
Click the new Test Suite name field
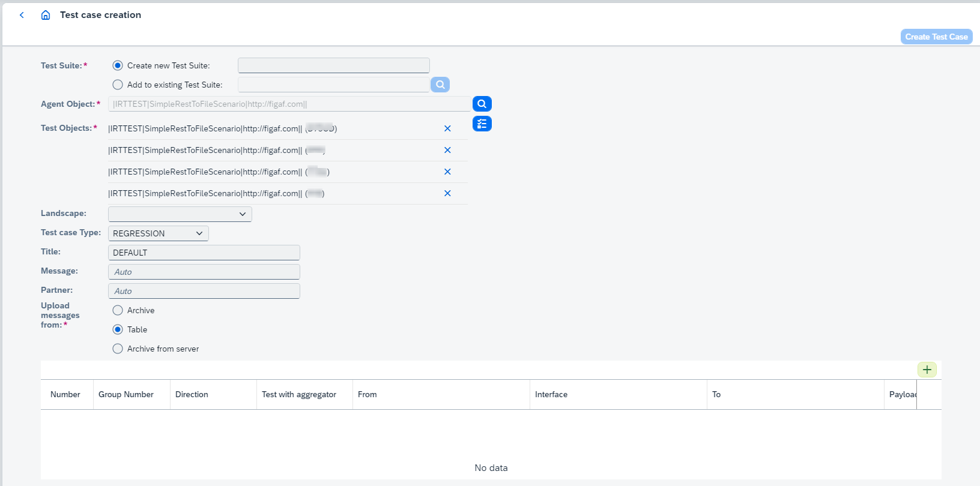click(334, 65)
